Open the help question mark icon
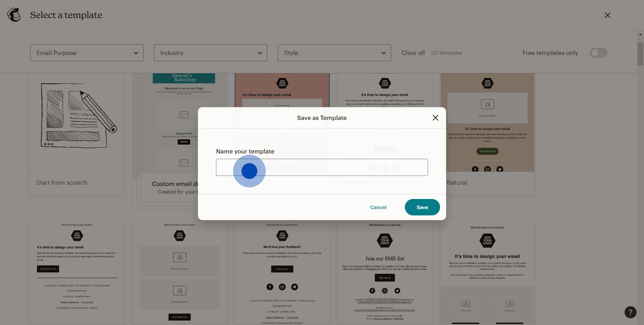This screenshot has height=325, width=644. [630, 312]
